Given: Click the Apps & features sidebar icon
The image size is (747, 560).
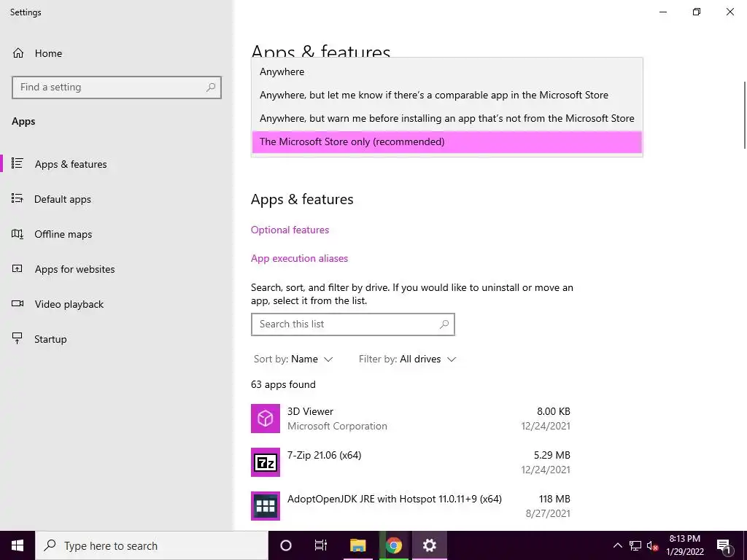Looking at the screenshot, I should click(18, 164).
